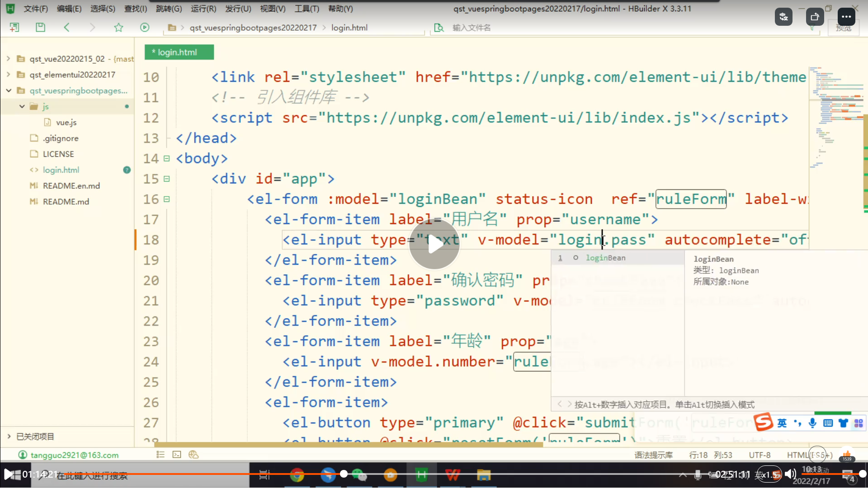Click the Sogou input method S logo
Viewport: 868px width, 488px height.
pos(763,422)
